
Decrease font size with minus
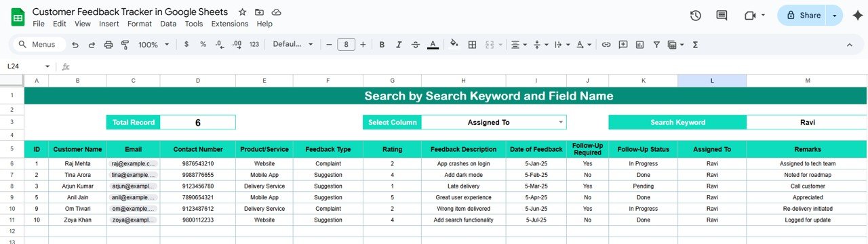click(329, 45)
